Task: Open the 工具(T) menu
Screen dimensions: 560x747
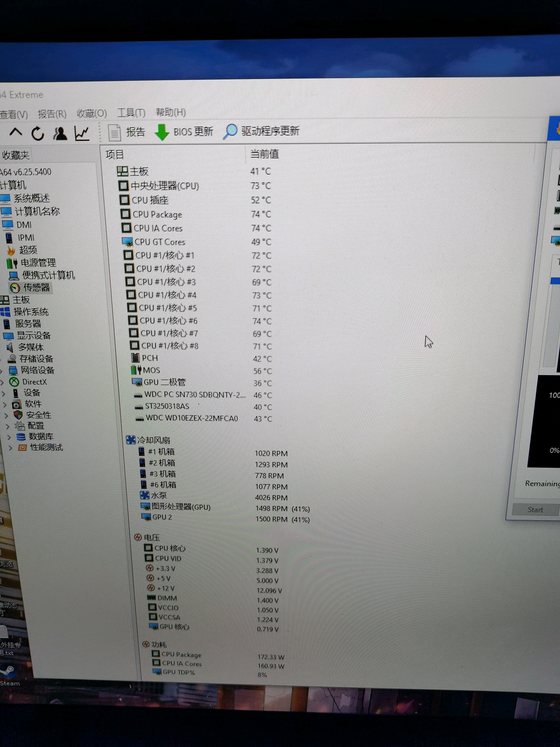Action: tap(131, 113)
